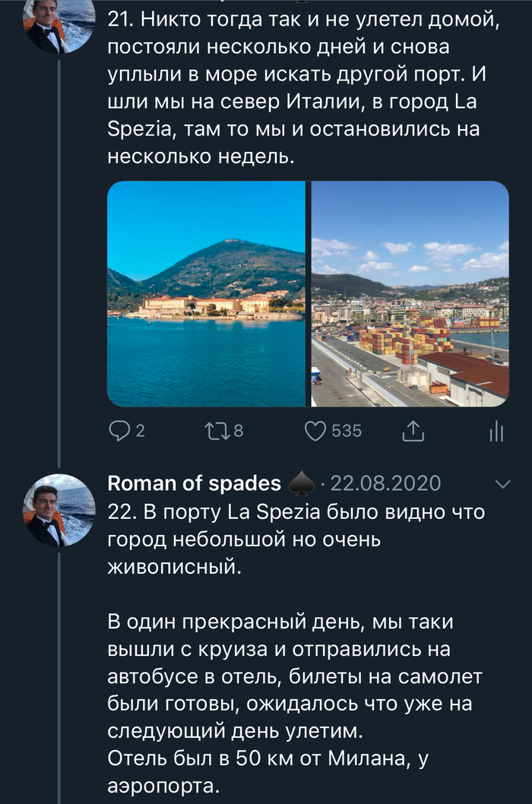Viewport: 532px width, 804px height.
Task: Expand the chevron menu on tweet 22
Action: tap(502, 484)
